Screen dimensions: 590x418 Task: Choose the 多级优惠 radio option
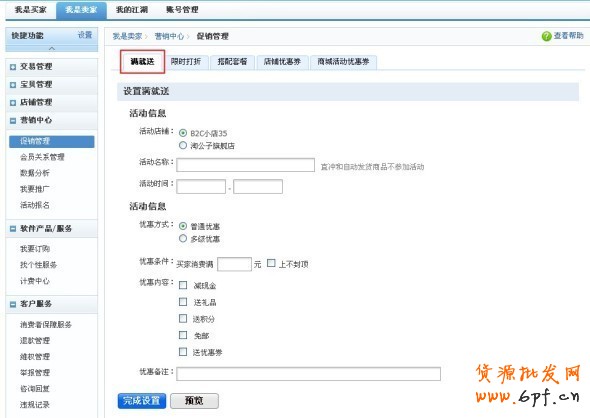183,238
